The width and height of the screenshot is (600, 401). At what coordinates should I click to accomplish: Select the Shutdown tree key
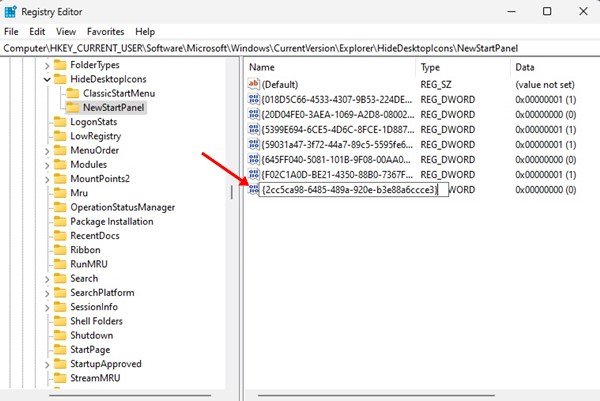pyautogui.click(x=91, y=335)
